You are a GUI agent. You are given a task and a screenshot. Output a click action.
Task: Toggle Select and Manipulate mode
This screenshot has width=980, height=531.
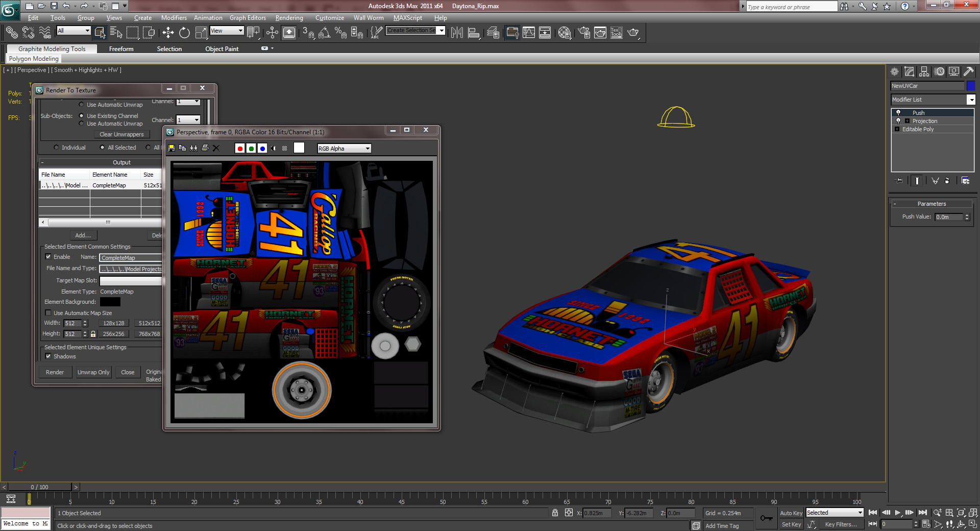(272, 33)
